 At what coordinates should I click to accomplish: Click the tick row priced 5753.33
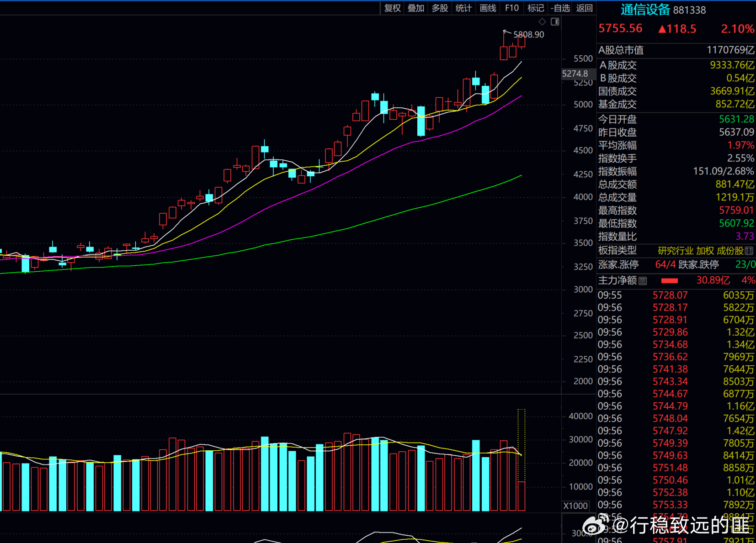pos(676,505)
